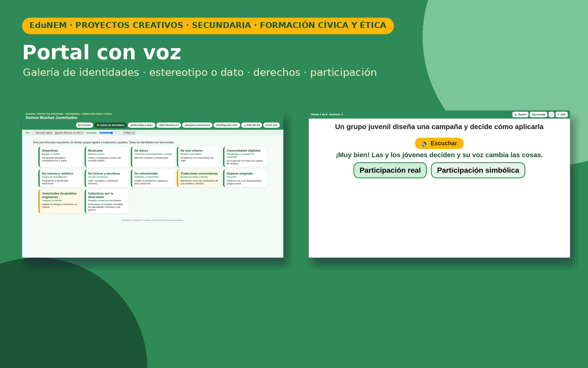Click the Somos Muchas Juventudes title
The width and height of the screenshot is (588, 368).
click(x=51, y=118)
